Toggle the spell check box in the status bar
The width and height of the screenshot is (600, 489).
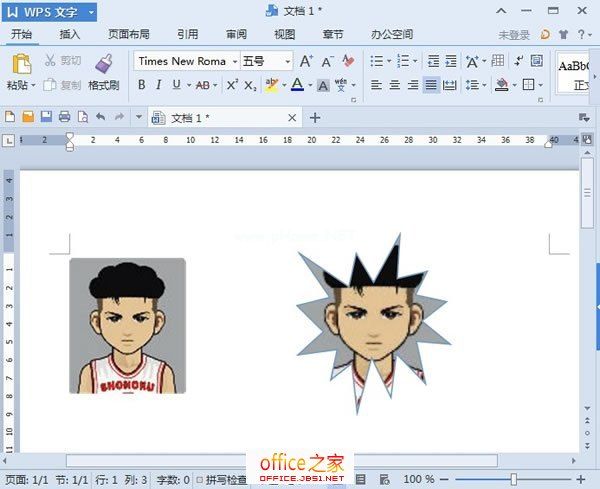click(200, 480)
